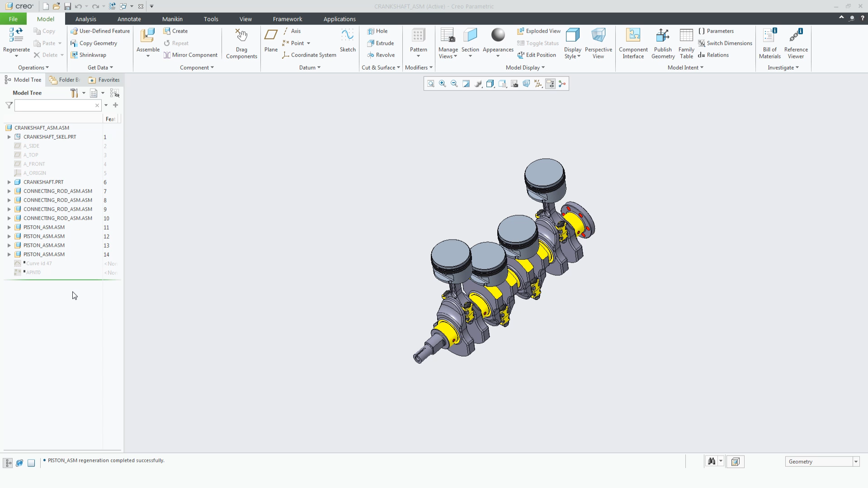This screenshot has width=868, height=488.
Task: Open the Family Table
Action: click(686, 44)
